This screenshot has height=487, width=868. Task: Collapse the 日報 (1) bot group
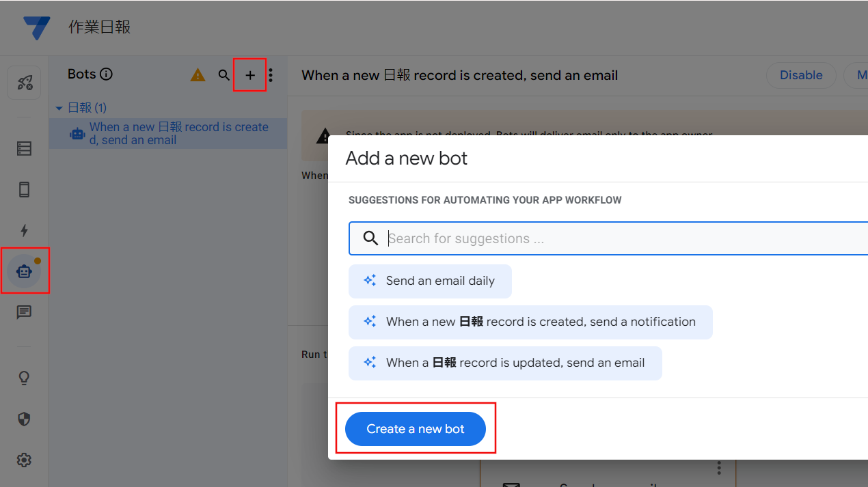pos(59,107)
